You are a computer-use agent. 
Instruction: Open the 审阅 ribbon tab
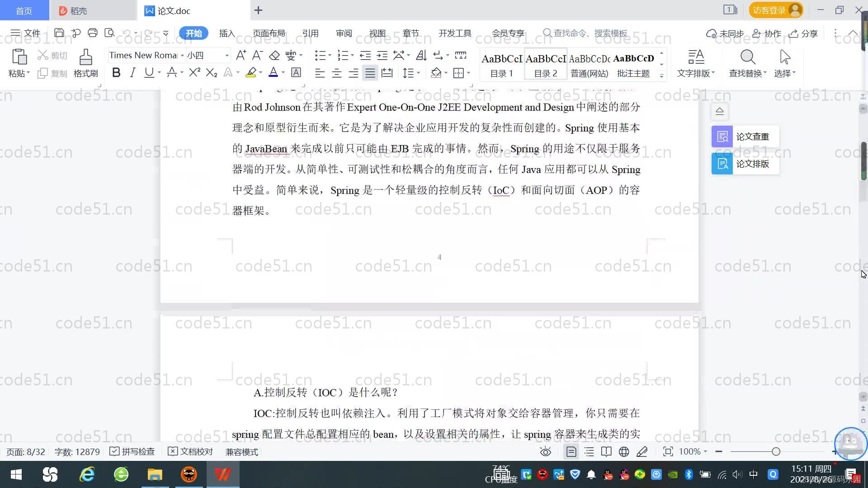[344, 33]
